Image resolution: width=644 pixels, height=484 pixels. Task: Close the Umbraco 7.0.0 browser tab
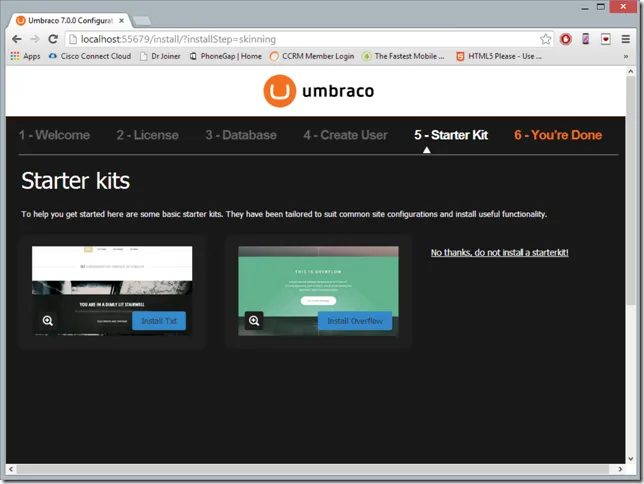122,20
